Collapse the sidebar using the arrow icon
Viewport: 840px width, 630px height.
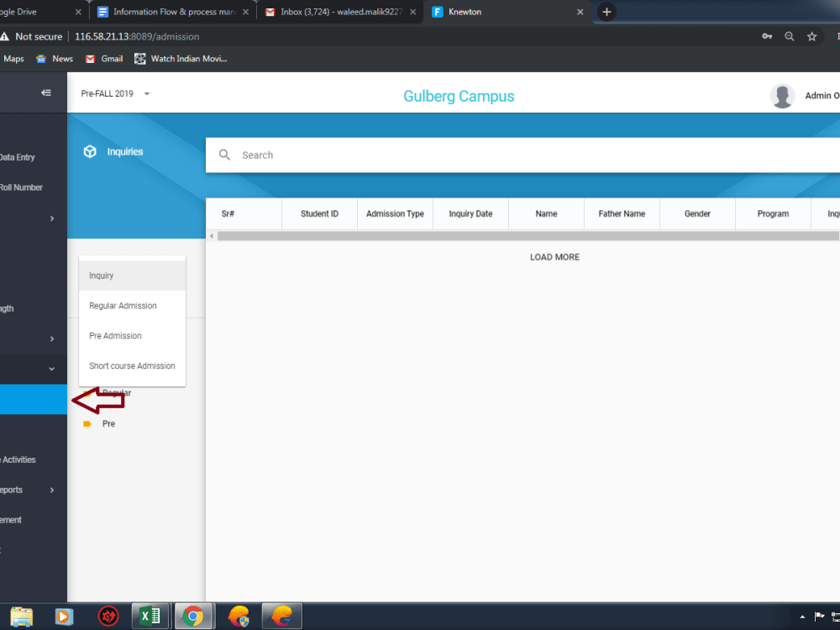46,92
